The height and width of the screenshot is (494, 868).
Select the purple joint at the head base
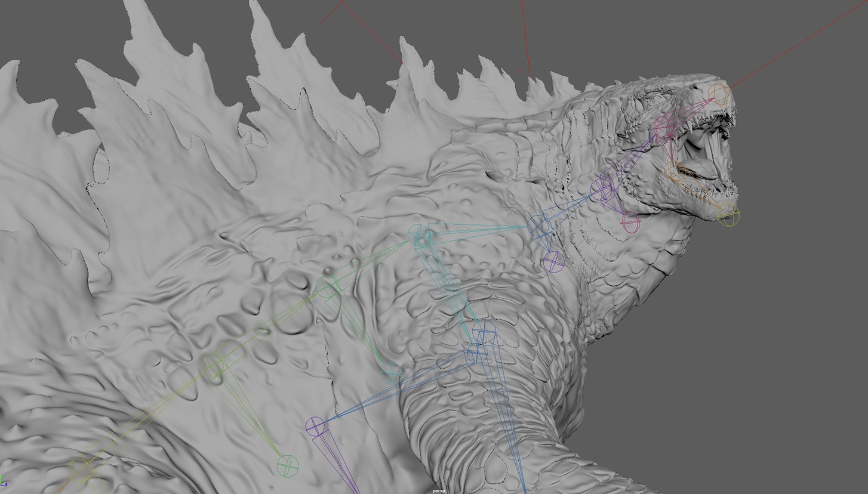click(x=602, y=190)
